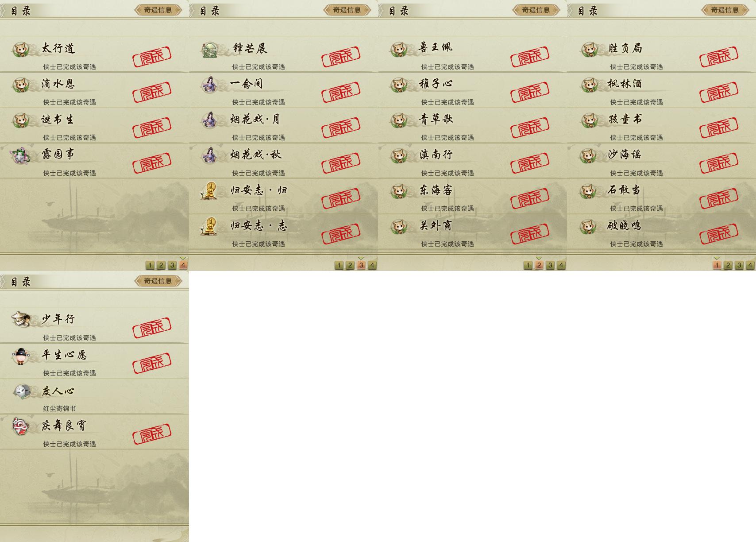Open the 烟花戏·秋 entry title

point(256,155)
